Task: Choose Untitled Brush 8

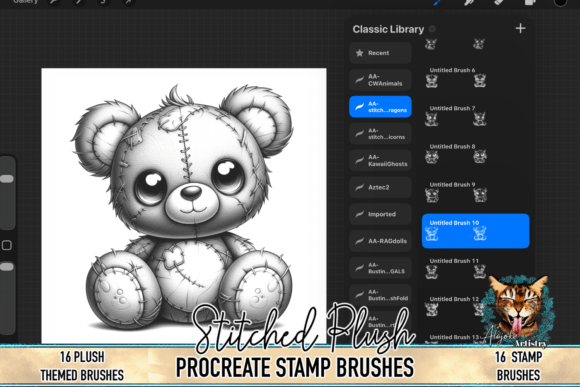Action: pos(476,154)
